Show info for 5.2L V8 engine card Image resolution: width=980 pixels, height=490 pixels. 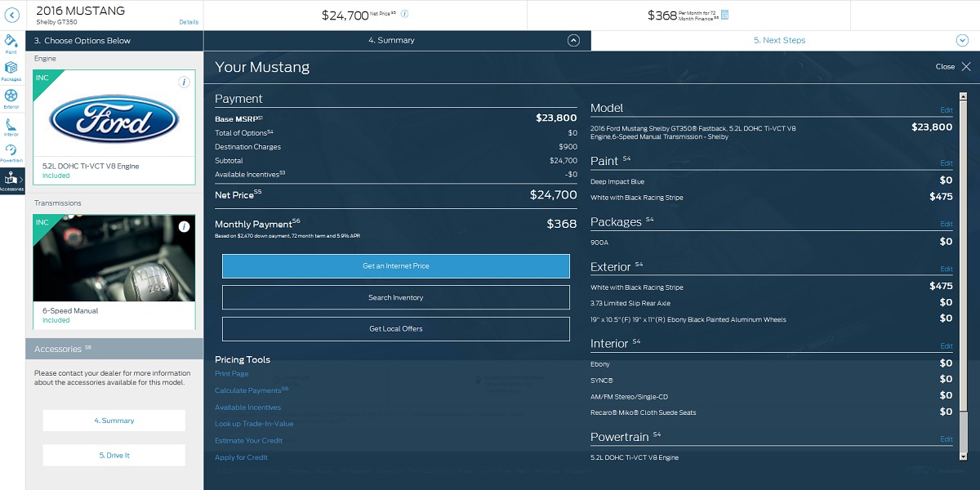click(184, 82)
